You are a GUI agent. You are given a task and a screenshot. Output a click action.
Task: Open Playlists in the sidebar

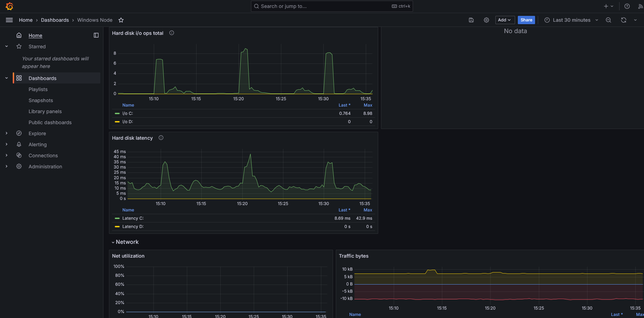pyautogui.click(x=38, y=89)
